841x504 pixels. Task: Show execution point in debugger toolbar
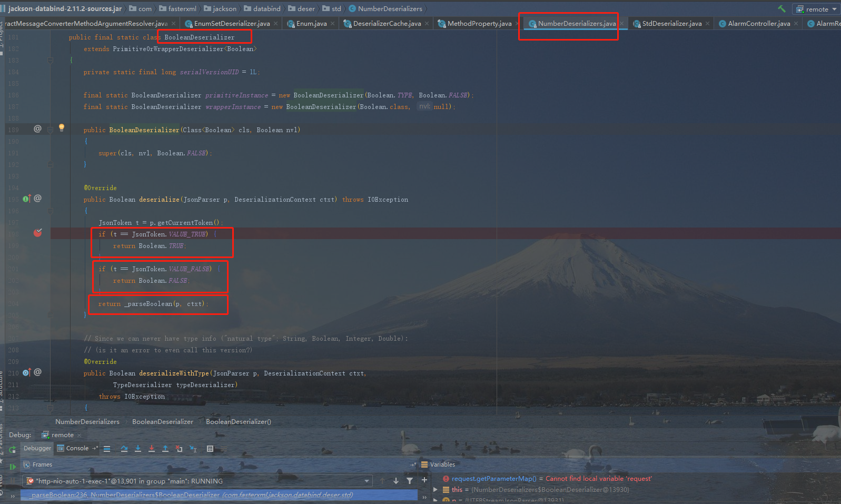(x=107, y=449)
